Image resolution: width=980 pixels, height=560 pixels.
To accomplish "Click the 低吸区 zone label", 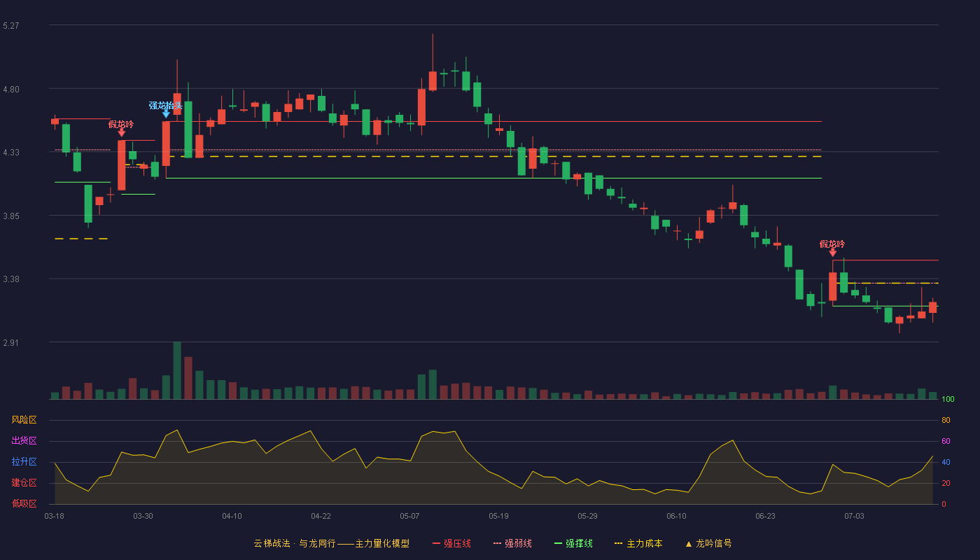I will pyautogui.click(x=24, y=503).
